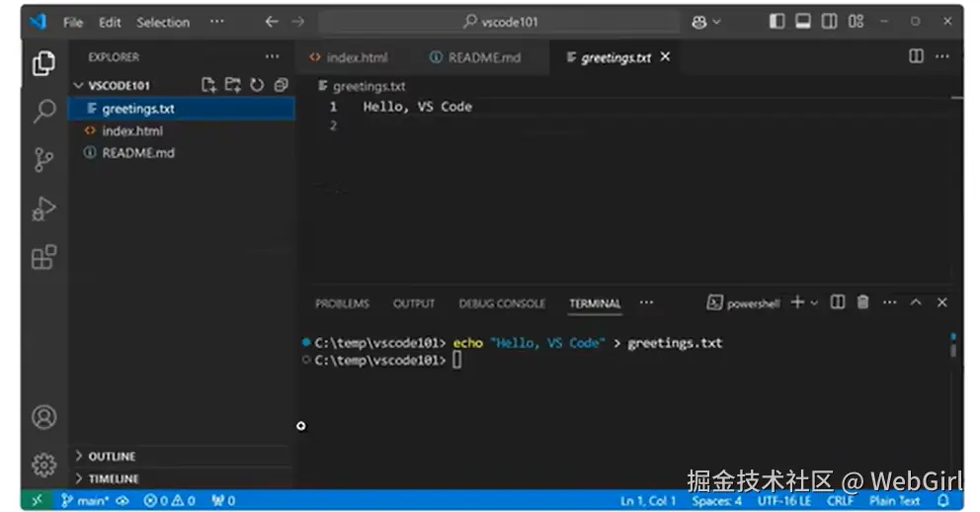Click the Ln 1, Col 1 indicator
Screen dimensions: 980x512
point(648,501)
